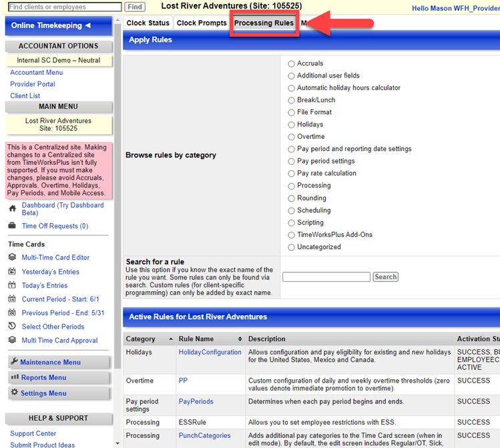Click the Time Off Requests calendar icon
This screenshot has height=448, width=500.
coord(12,226)
